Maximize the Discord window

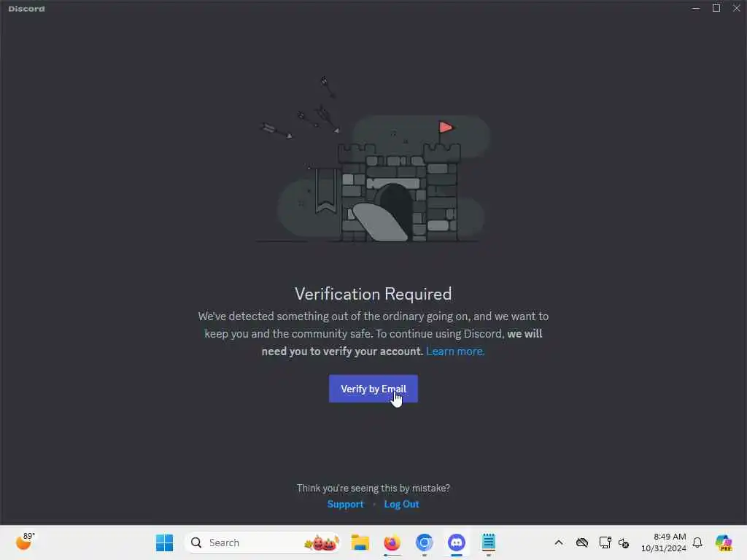tap(716, 8)
